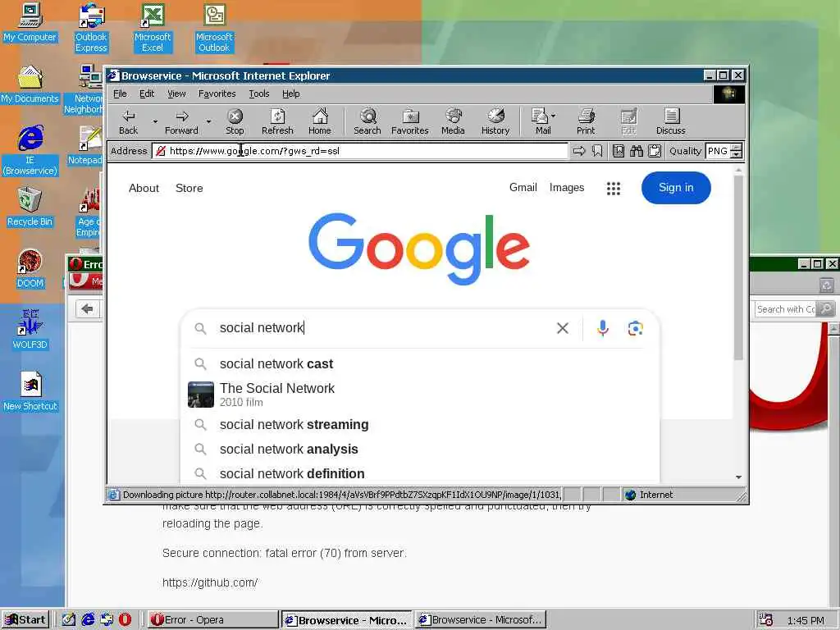Click Google search by image camera icon
840x630 pixels.
point(636,328)
